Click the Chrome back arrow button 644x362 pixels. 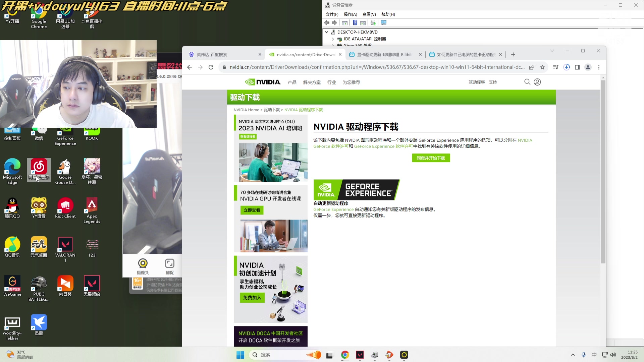tap(190, 67)
